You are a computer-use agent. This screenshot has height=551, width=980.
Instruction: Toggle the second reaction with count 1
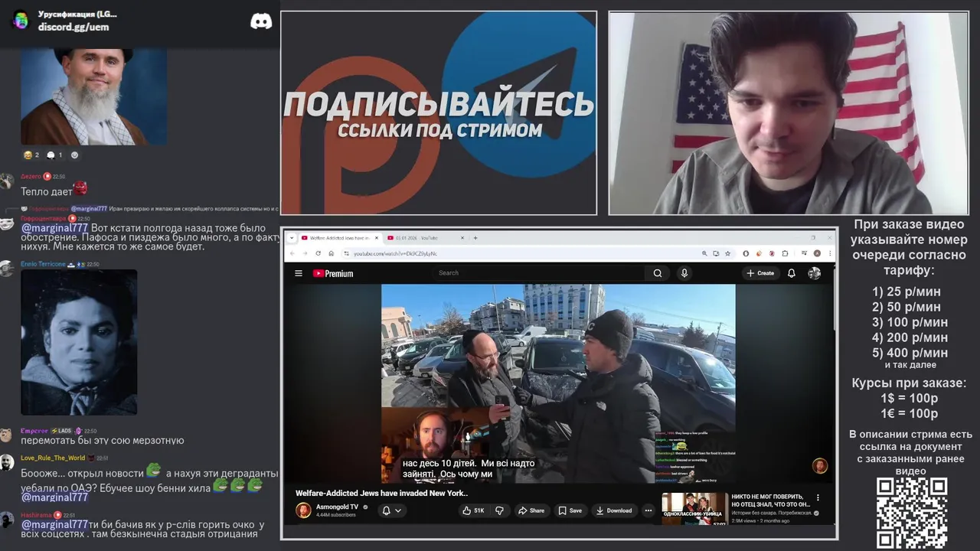click(54, 155)
